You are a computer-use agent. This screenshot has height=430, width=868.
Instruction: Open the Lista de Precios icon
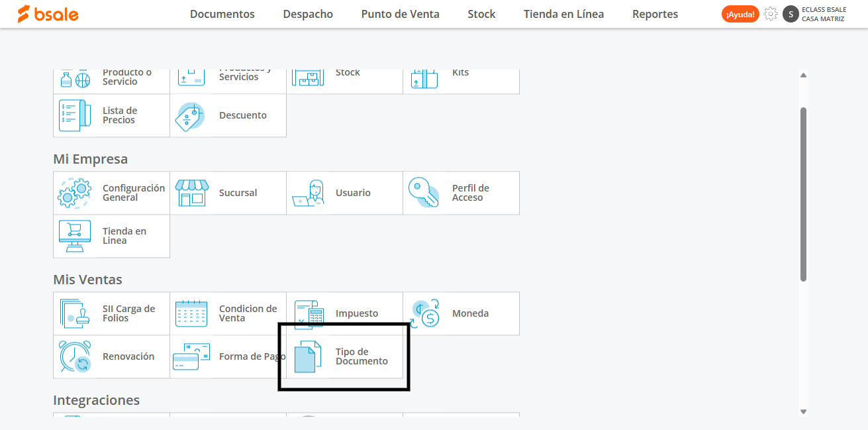[74, 115]
